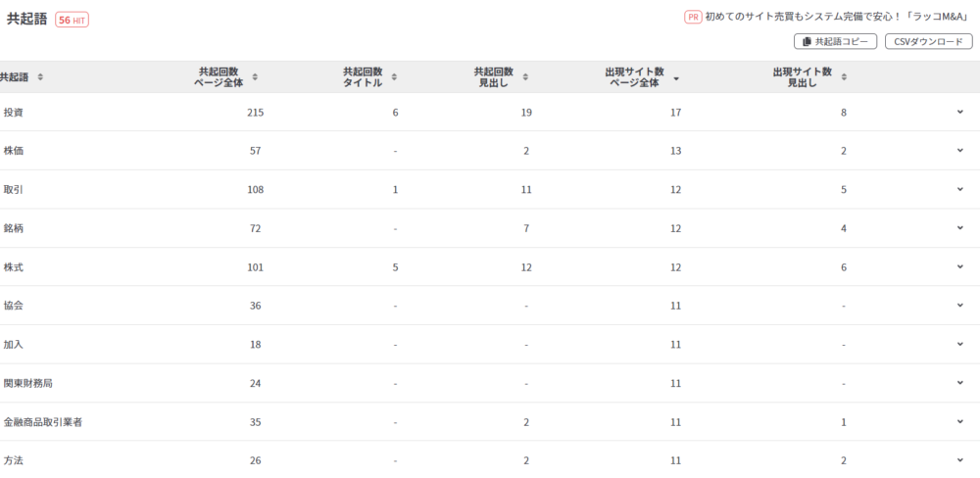Expand the 金融商品取引業者 row chevron
Viewport: 980px width, 478px height.
click(960, 422)
